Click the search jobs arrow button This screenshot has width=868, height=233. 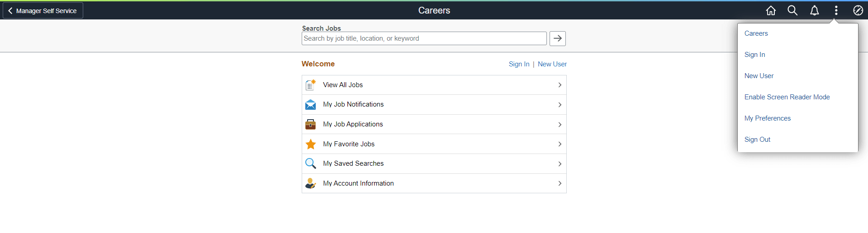click(x=557, y=38)
